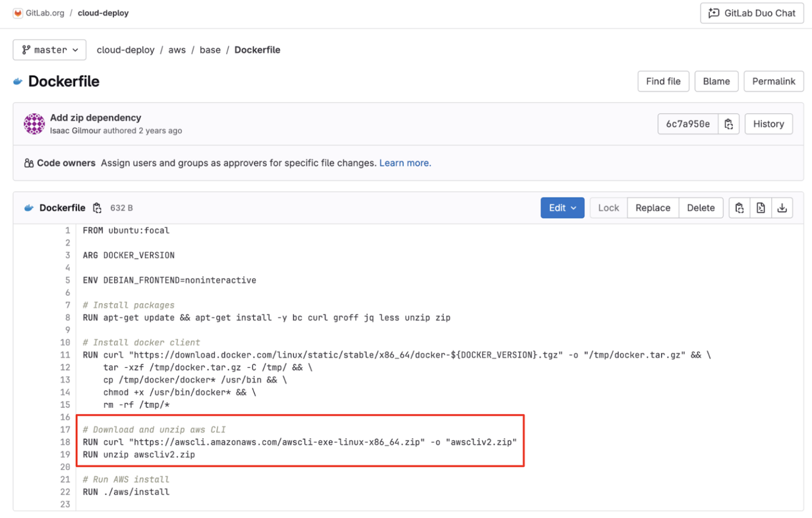Replace the Dockerfile
The image size is (812, 518).
(653, 207)
